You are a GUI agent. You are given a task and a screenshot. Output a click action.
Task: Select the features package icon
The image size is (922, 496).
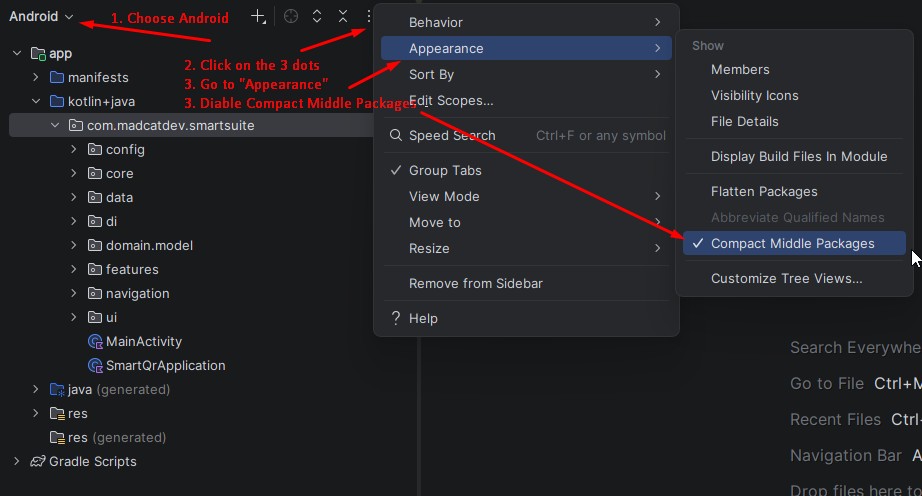[95, 270]
